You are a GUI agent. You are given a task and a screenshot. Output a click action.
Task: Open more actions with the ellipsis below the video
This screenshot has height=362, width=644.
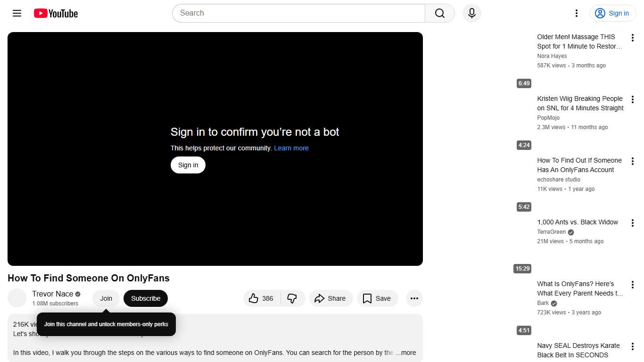[x=414, y=298]
